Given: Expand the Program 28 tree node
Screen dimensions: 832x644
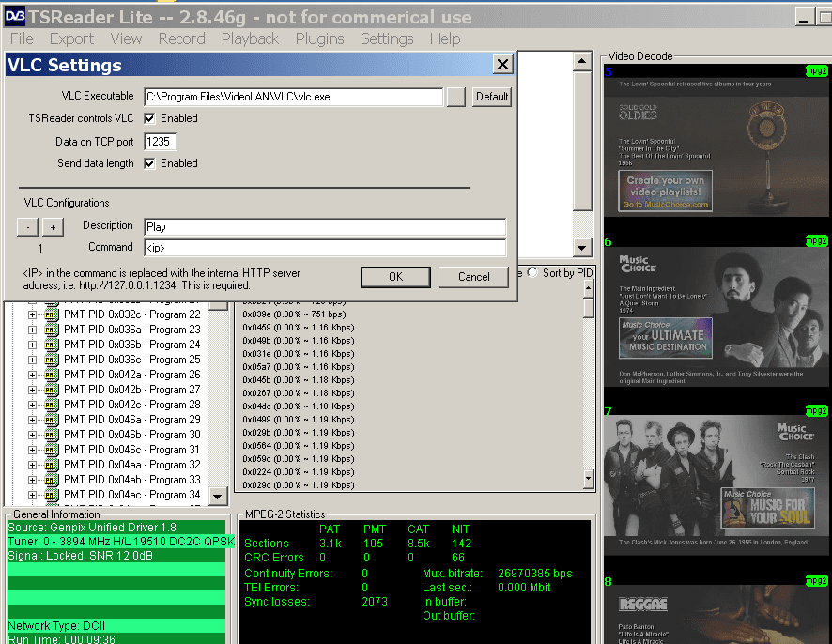Looking at the screenshot, I should click(32, 405).
